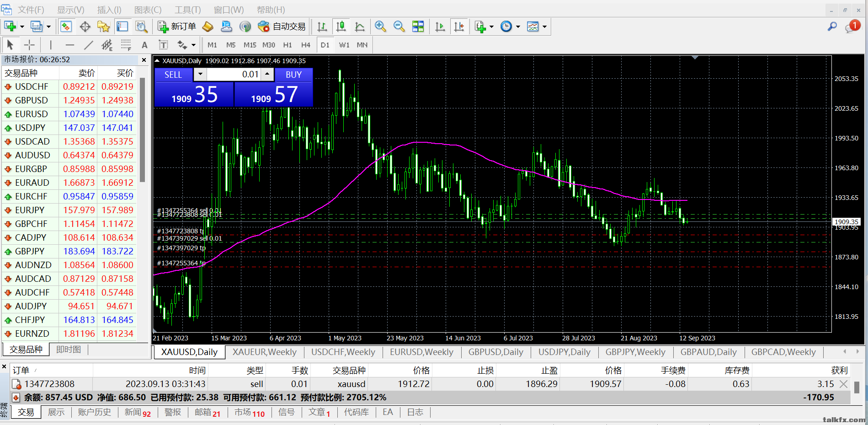Tile chart windows
Screen dimensions: 868x425
[x=418, y=27]
